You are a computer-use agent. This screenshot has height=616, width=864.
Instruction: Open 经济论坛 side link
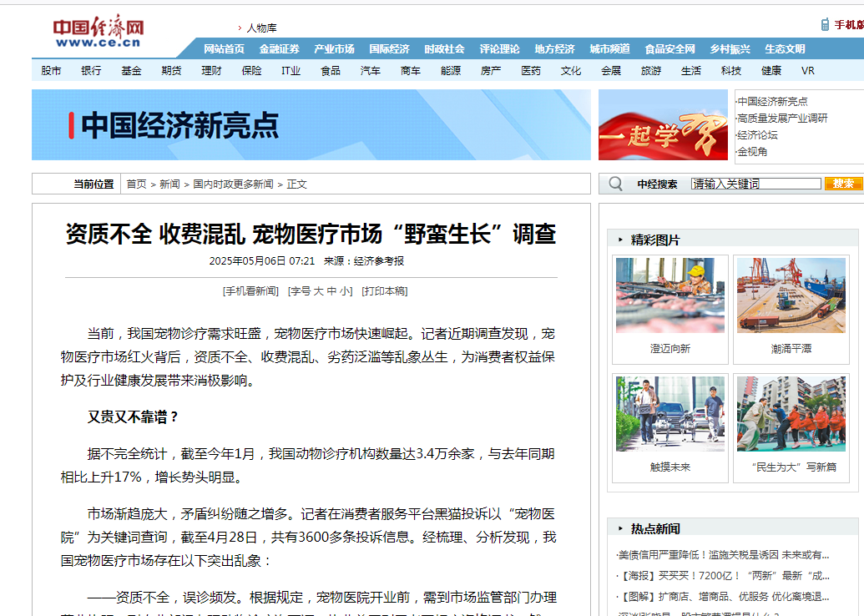(758, 135)
